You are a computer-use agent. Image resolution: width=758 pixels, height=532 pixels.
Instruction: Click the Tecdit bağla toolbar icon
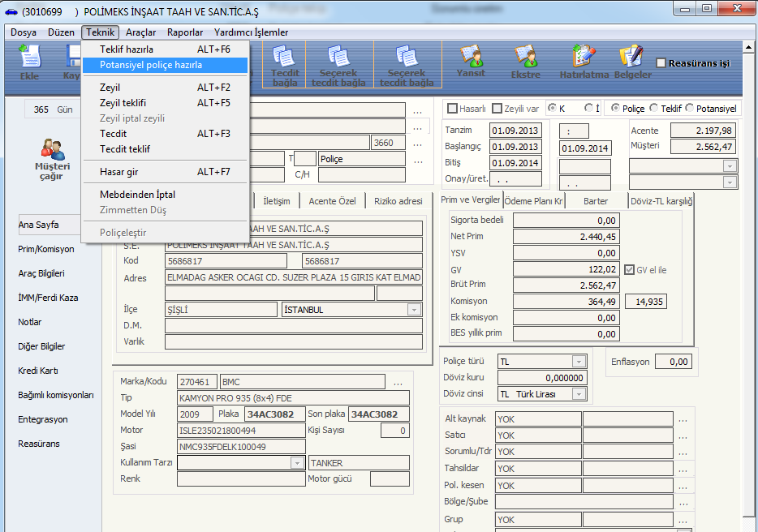point(286,62)
